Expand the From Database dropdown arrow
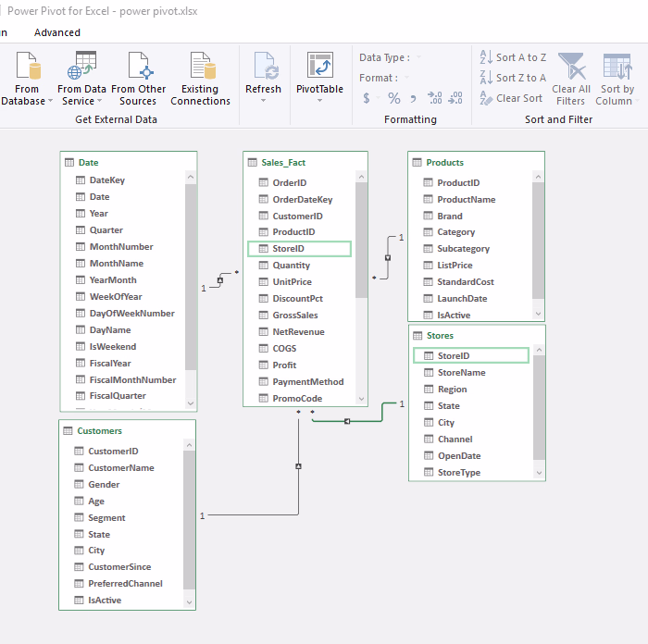The image size is (648, 644). coord(50,101)
